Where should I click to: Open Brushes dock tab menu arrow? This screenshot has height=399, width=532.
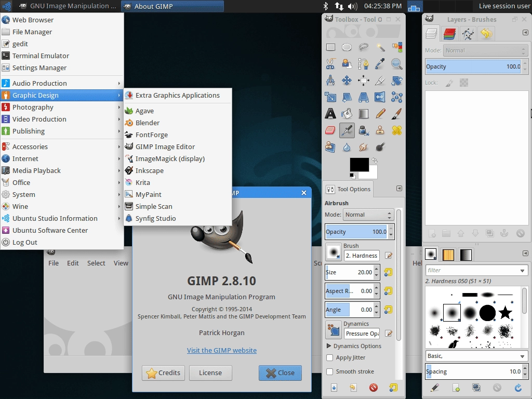tap(525, 254)
